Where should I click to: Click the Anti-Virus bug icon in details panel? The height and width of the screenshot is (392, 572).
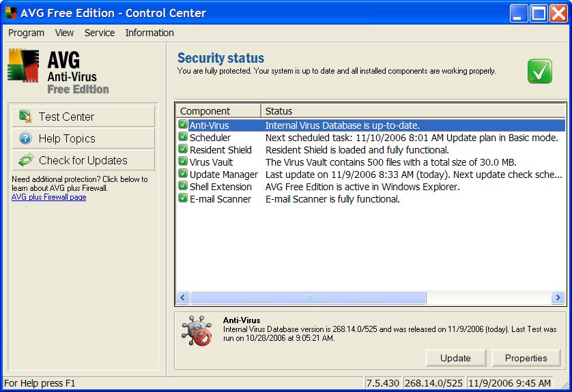[197, 331]
